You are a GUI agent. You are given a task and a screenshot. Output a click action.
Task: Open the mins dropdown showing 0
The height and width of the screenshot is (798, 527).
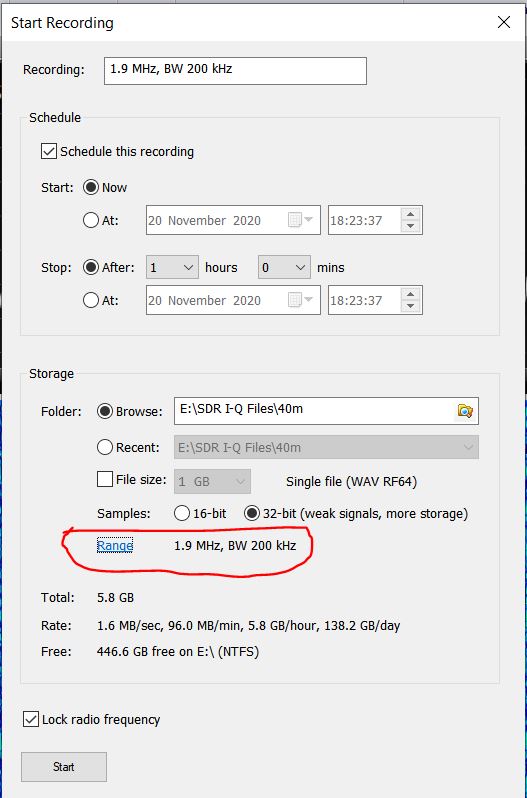coord(284,268)
